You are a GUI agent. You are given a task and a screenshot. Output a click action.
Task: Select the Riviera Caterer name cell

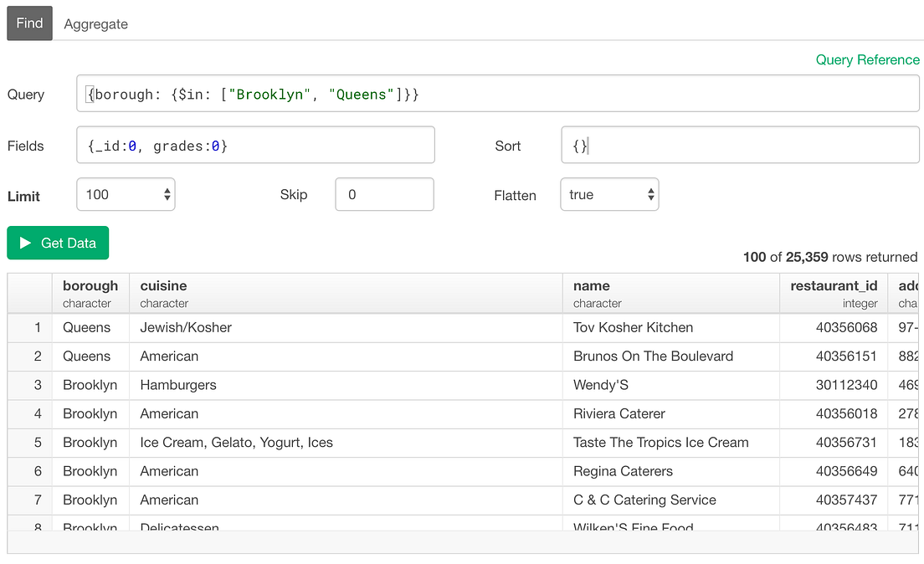pos(619,413)
